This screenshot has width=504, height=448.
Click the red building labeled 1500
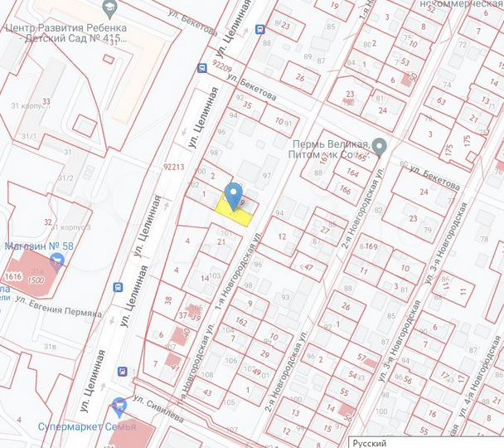point(36,280)
